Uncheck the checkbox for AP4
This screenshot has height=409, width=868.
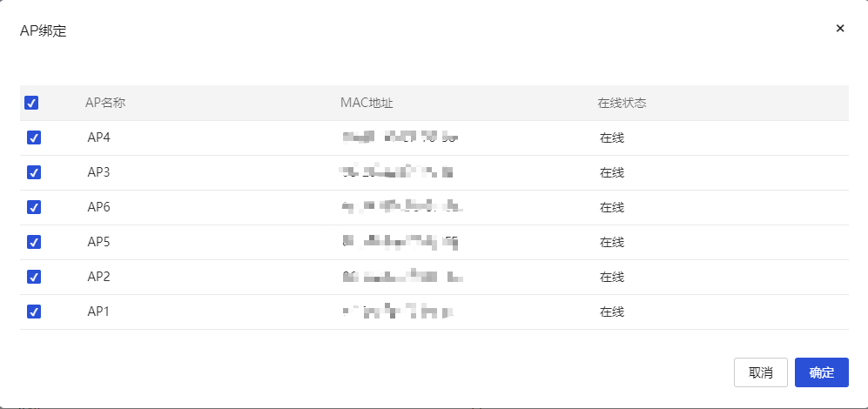(x=34, y=137)
